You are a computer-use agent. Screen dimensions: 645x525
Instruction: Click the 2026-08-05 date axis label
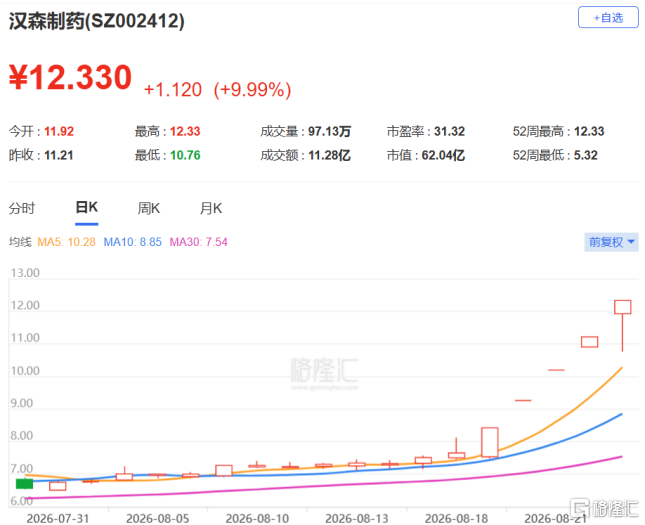pyautogui.click(x=158, y=518)
